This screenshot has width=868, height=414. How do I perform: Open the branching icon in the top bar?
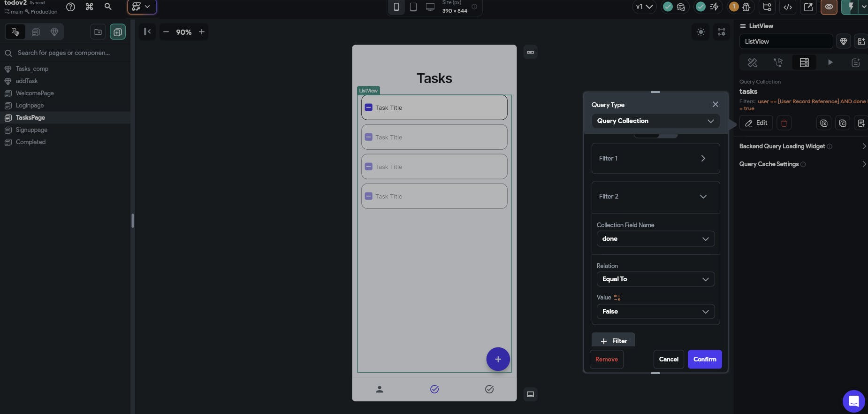click(767, 7)
